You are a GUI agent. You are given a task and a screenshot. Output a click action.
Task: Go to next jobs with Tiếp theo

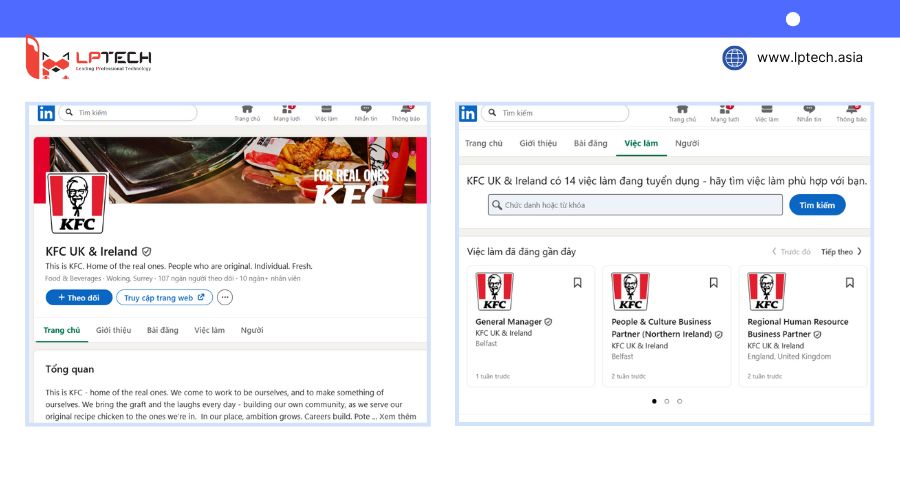tap(841, 251)
